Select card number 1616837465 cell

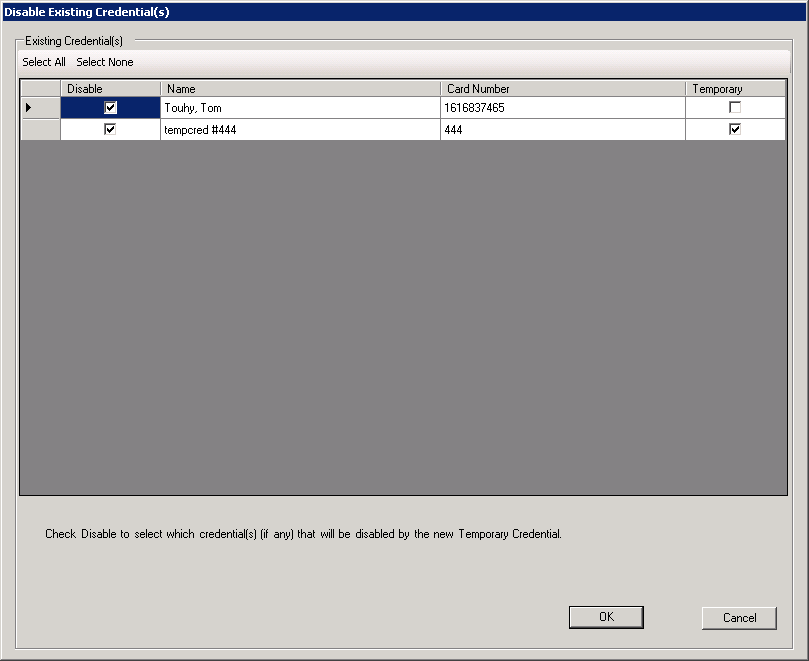coord(563,108)
